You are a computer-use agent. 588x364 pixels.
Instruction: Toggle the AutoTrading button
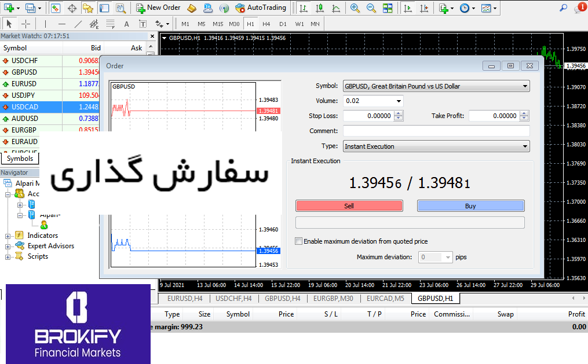261,8
